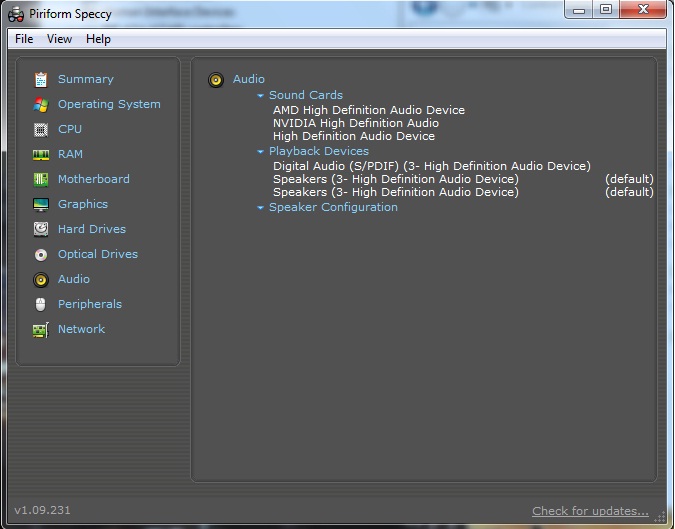View the Hard Drives section
675x529 pixels.
pos(92,229)
